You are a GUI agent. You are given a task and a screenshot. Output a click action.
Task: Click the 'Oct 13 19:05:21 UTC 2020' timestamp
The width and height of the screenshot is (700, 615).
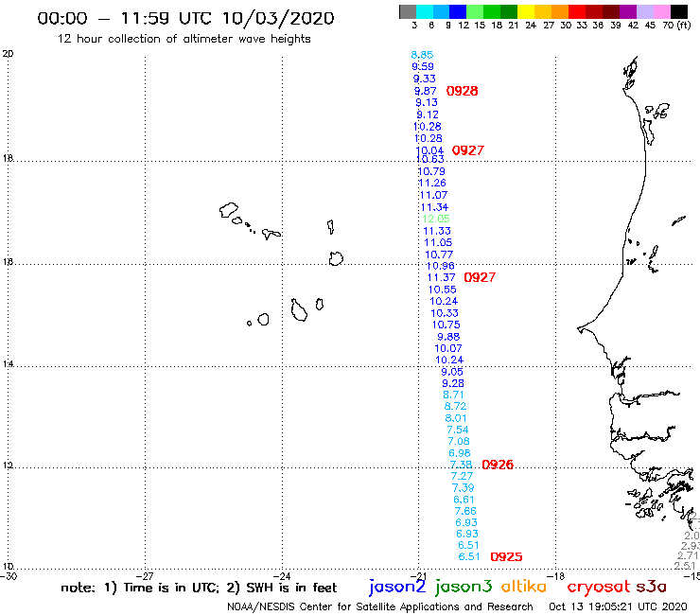tap(618, 606)
